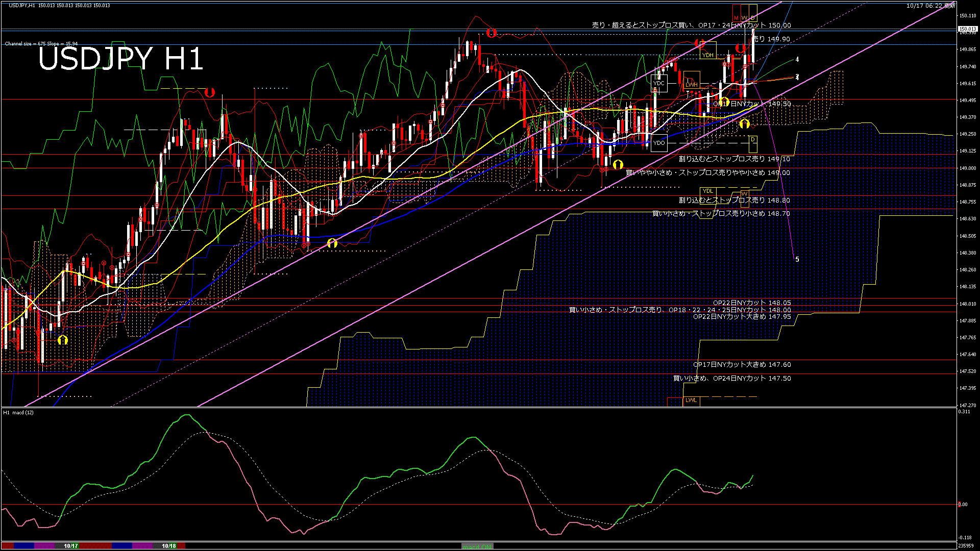This screenshot has width=980, height=551.
Task: Click the USDJPY,H1 symbol header text
Action: point(22,5)
